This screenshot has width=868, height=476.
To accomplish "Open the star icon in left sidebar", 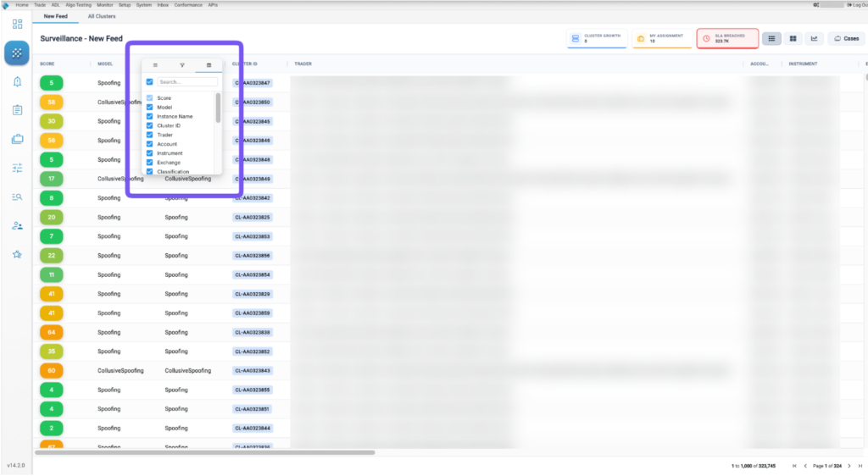I will [17, 254].
